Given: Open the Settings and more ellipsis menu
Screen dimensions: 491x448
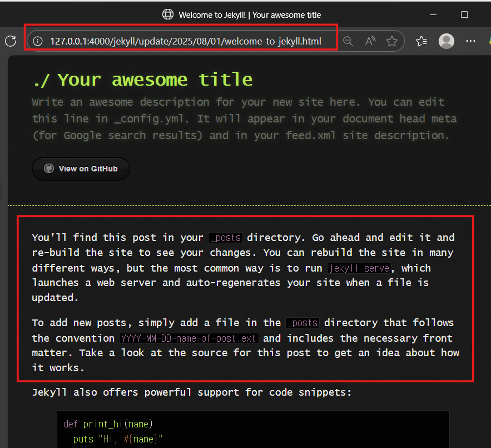Looking at the screenshot, I should click(470, 41).
